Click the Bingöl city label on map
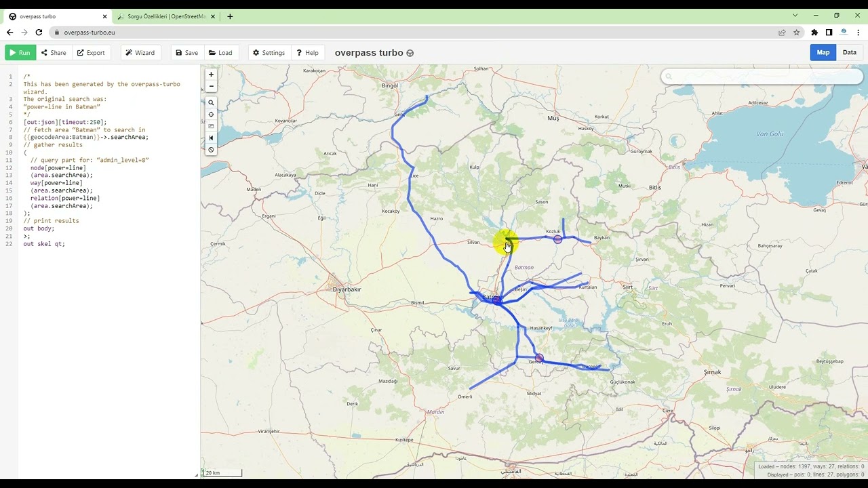Screen dimensions: 868x488 click(390, 85)
